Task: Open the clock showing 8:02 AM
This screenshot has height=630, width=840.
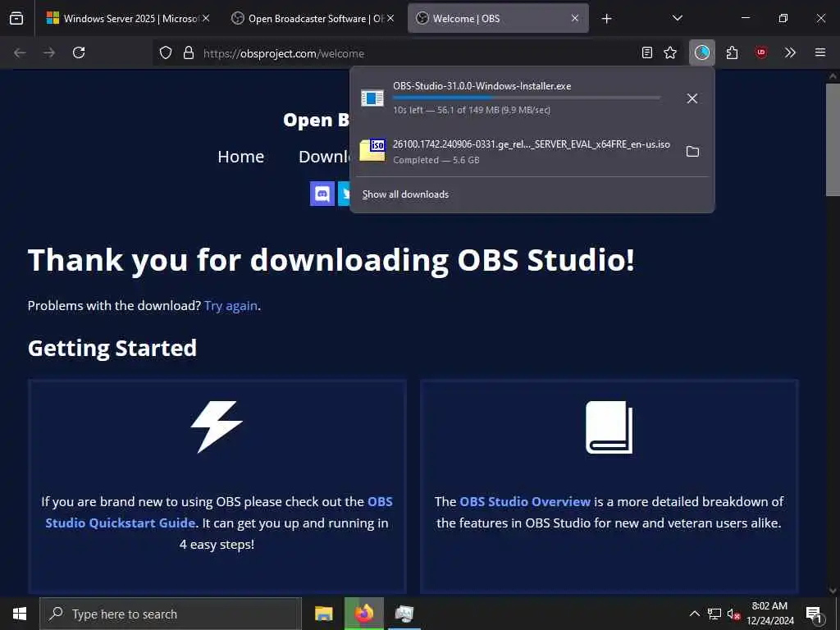Action: [769, 614]
